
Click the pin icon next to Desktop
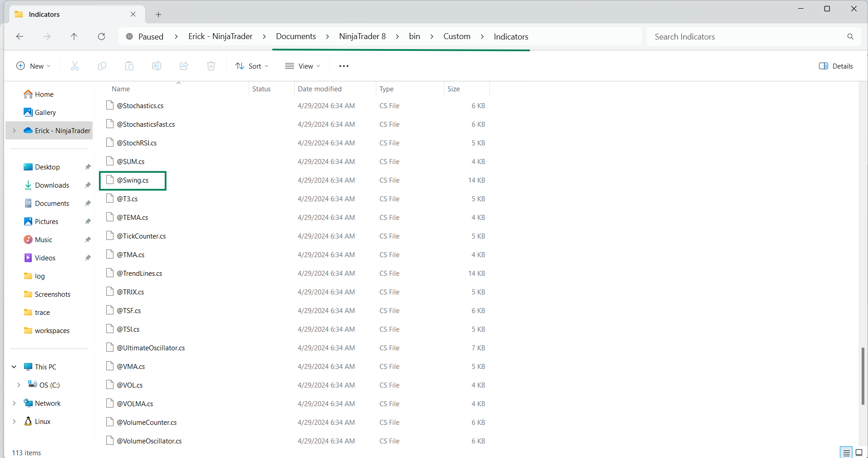[x=88, y=167]
